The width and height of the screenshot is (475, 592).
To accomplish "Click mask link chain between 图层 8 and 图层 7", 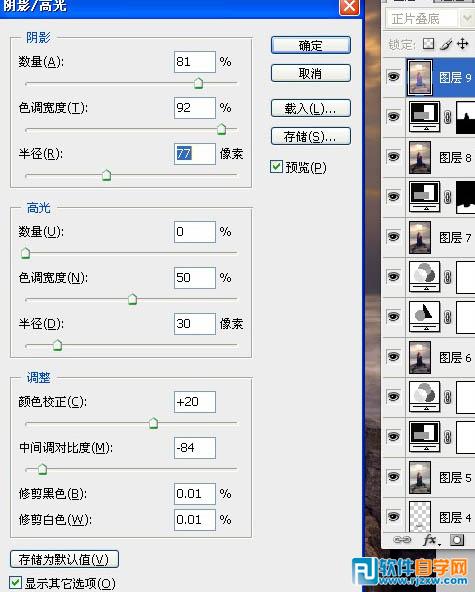I will 448,197.
